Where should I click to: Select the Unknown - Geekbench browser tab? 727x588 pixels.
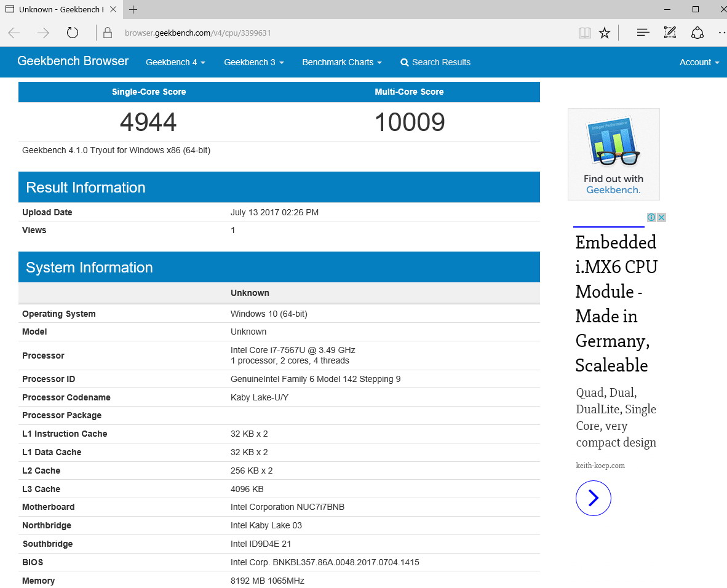coord(58,9)
